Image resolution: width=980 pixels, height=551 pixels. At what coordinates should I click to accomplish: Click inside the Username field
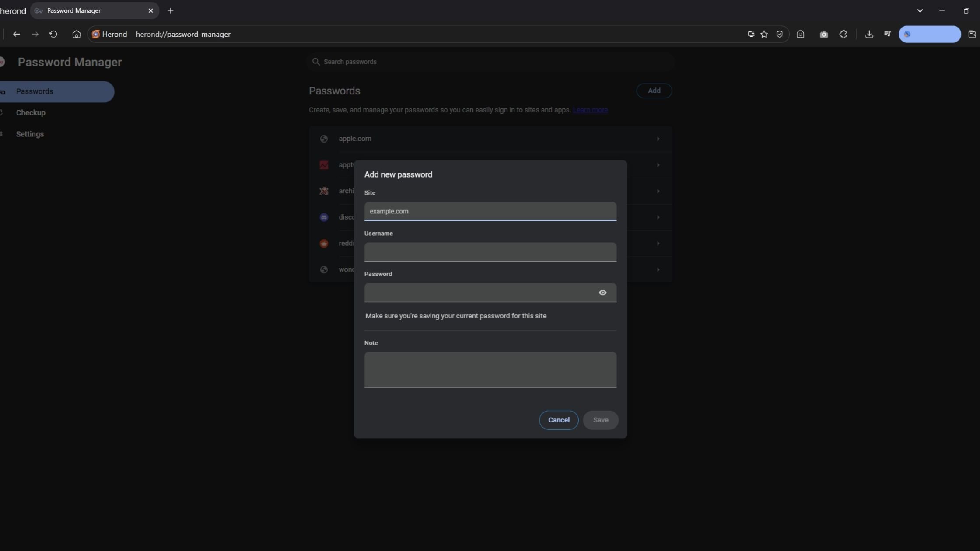tap(490, 252)
